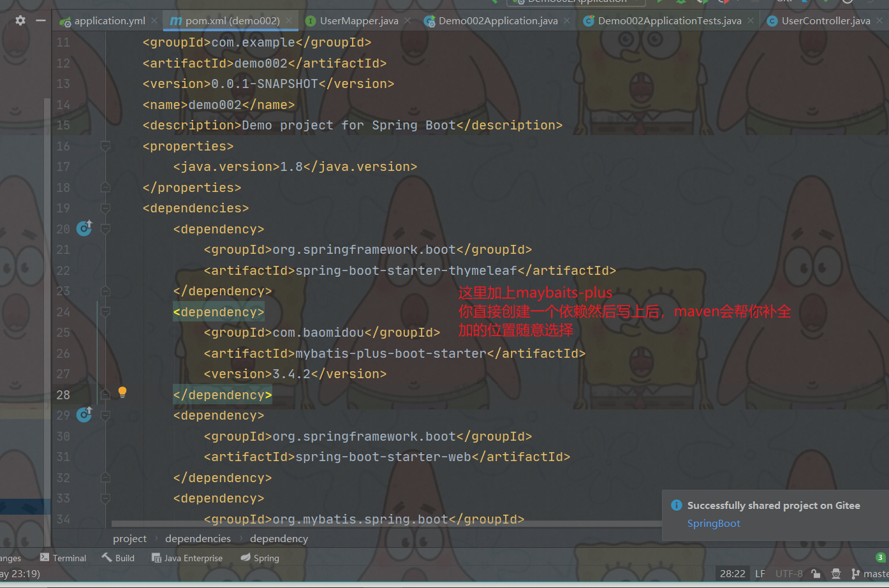Click fold marker at line 32 closing dependency
This screenshot has width=889, height=588.
pos(106,478)
